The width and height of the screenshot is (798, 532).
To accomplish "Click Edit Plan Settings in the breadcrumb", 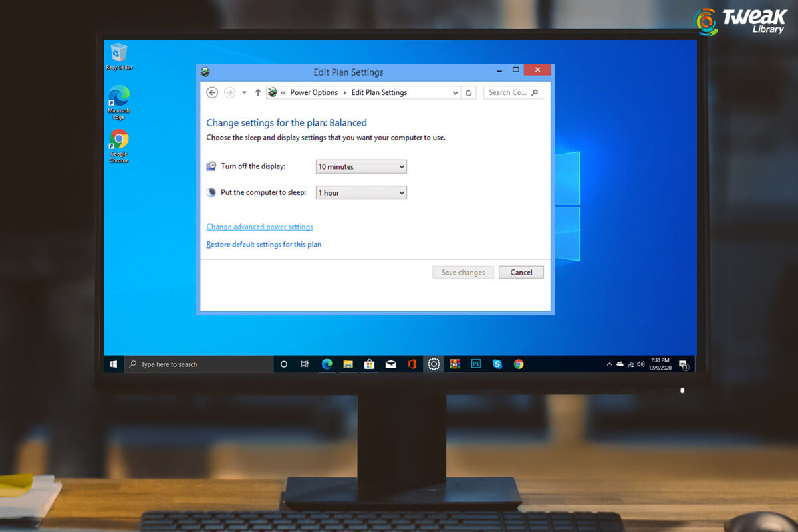I will point(379,92).
